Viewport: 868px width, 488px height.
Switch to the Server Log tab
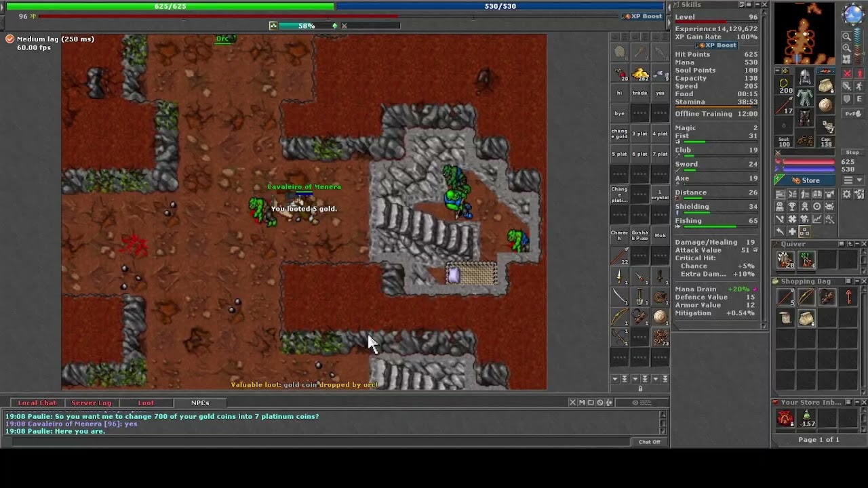(91, 403)
